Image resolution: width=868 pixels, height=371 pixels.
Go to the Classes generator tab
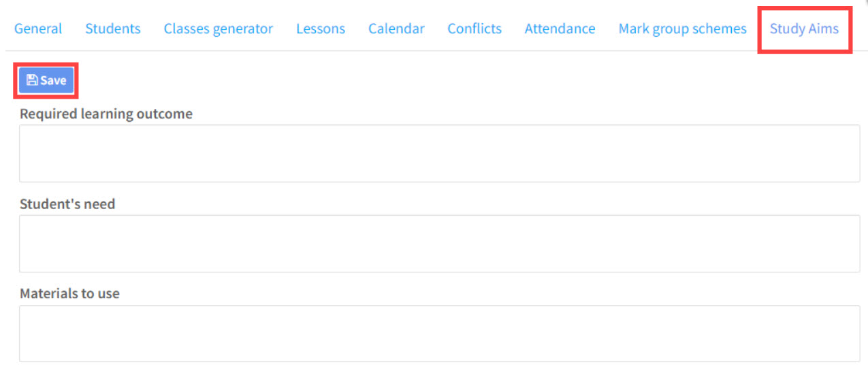[219, 29]
